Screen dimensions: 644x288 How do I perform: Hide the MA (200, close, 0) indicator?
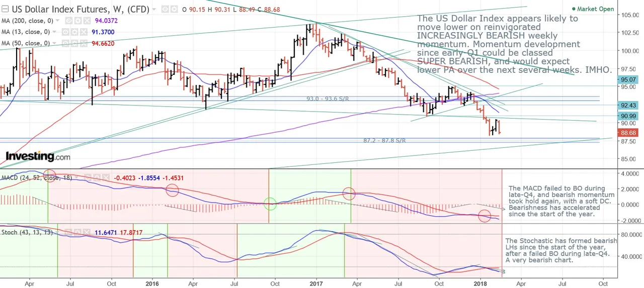68,21
